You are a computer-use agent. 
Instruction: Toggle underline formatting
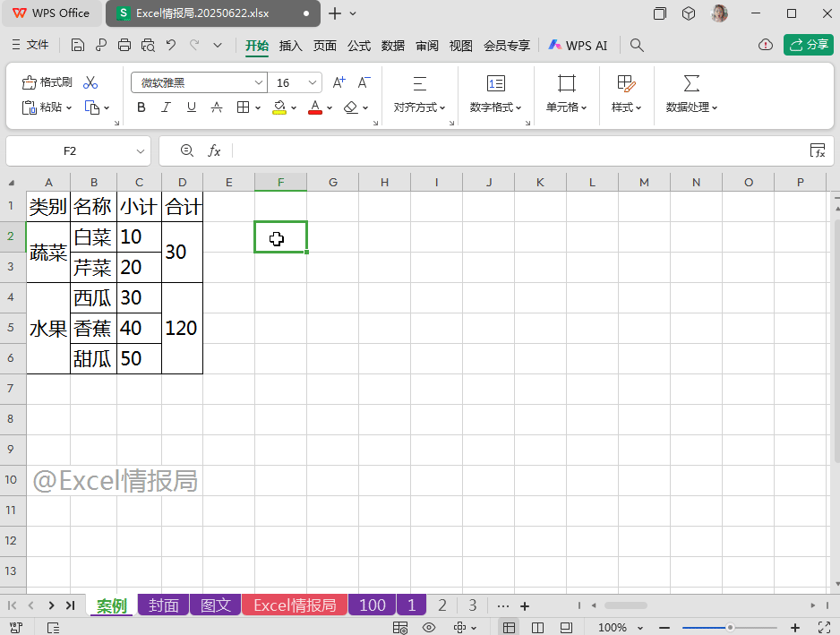pyautogui.click(x=190, y=107)
